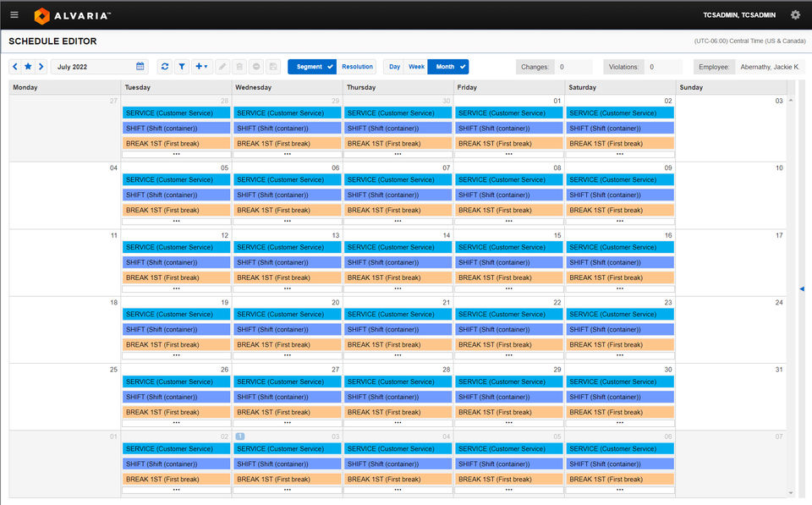Select BREAK 1ST on Friday August 05
The width and height of the screenshot is (812, 505).
click(508, 480)
